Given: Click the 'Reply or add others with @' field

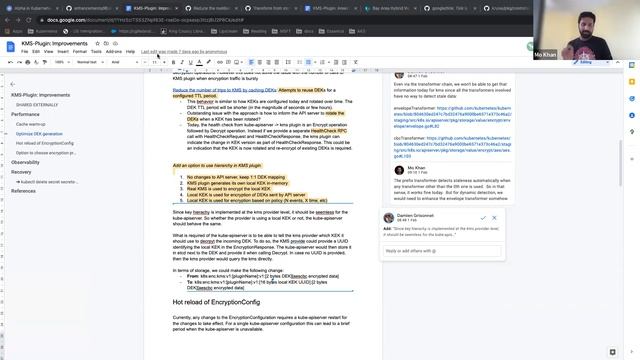Looking at the screenshot, I should pyautogui.click(x=442, y=251).
